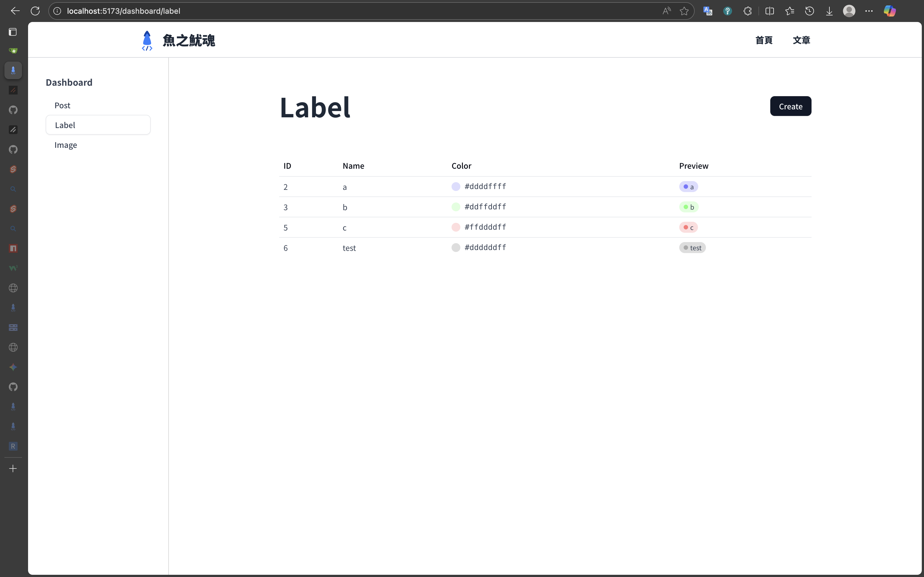
Task: Open new vertical tab plus icon
Action: (13, 468)
